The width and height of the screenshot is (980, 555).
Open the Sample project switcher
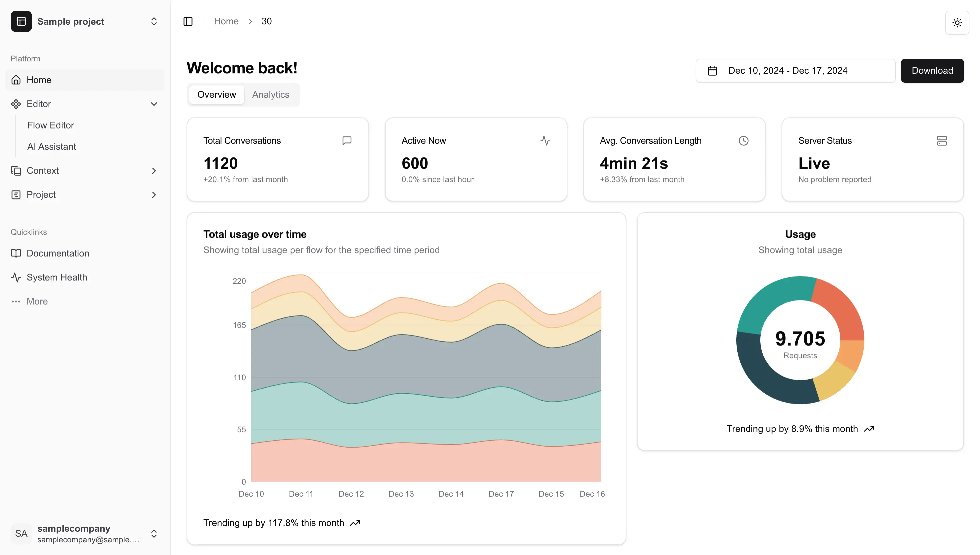(x=153, y=21)
